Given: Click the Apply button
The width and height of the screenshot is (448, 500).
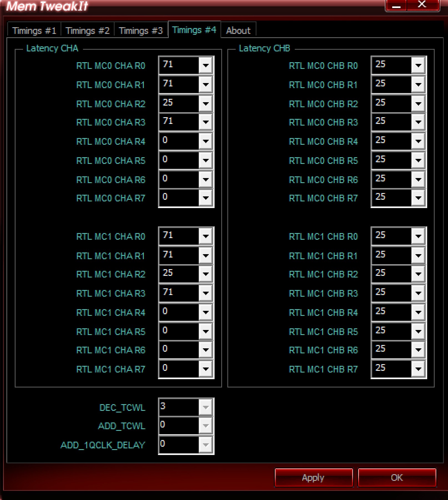Looking at the screenshot, I should (313, 477).
